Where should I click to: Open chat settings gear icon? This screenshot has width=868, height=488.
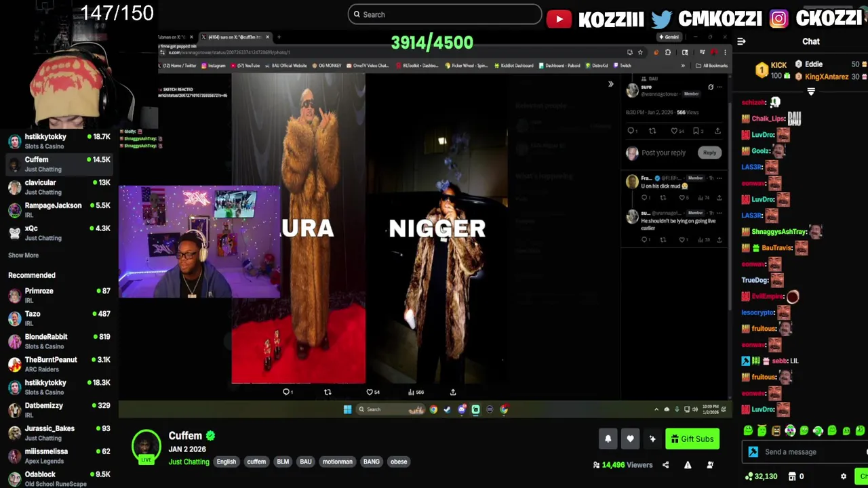[844, 476]
